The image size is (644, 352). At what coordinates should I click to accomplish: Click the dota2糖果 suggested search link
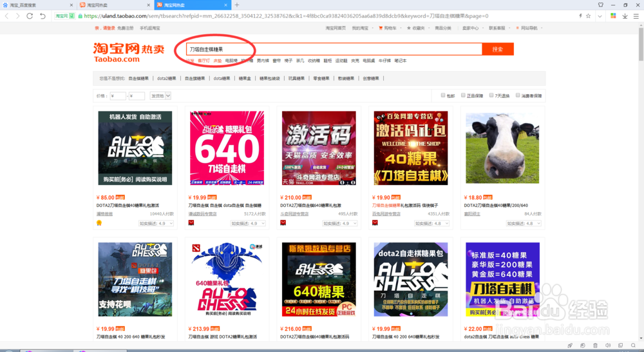tap(166, 78)
